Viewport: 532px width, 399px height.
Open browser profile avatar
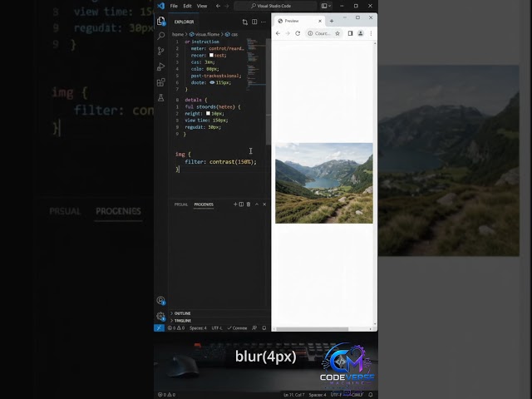[361, 33]
